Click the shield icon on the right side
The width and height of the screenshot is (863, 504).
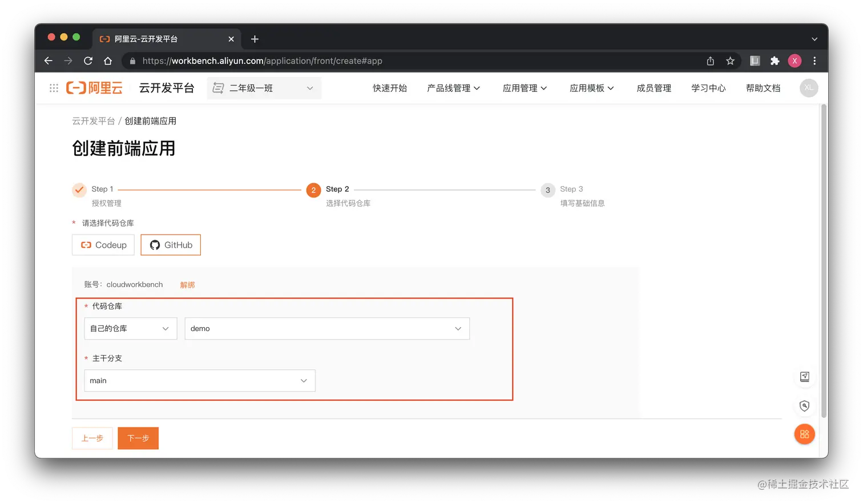(805, 406)
